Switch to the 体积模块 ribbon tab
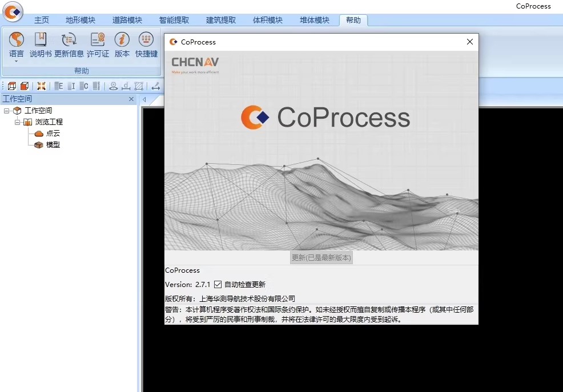 click(267, 20)
